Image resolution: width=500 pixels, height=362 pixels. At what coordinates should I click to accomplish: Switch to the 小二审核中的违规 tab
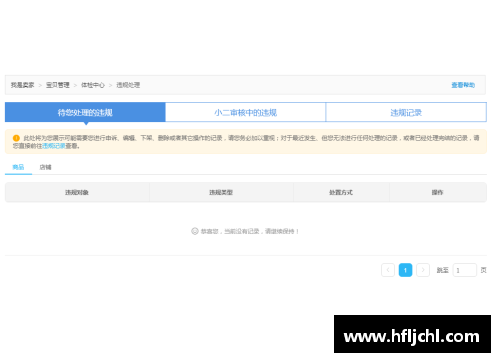246,112
